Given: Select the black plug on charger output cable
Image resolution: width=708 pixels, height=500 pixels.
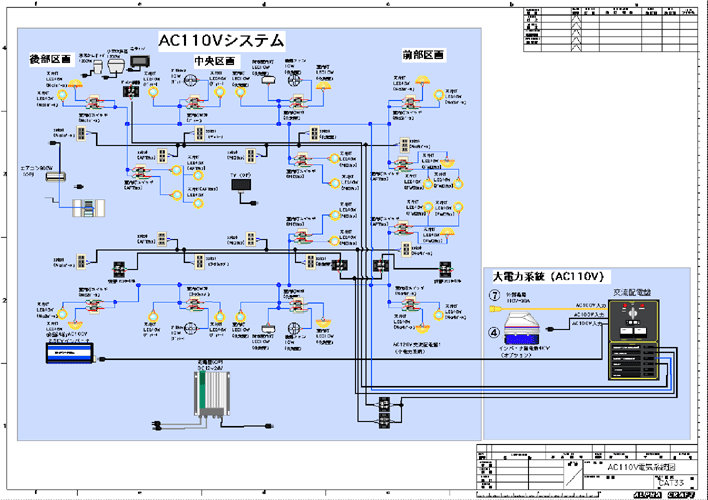Looking at the screenshot, I should point(269,426).
